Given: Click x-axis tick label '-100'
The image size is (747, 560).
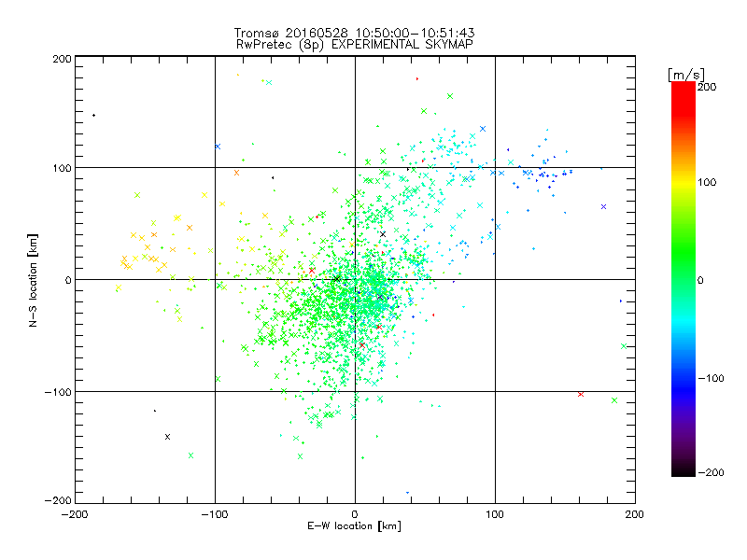Looking at the screenshot, I should (x=215, y=515).
